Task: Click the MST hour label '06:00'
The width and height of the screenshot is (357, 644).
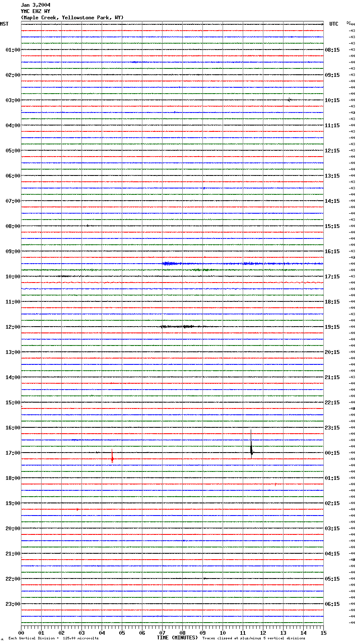Action: pos(13,176)
